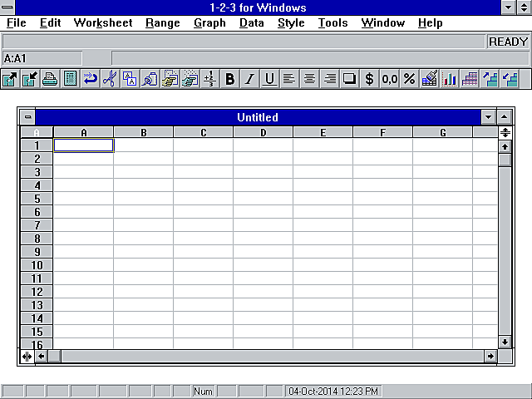Click the horizontal scroll thumb
Image resolution: width=532 pixels, height=399 pixels.
(54, 357)
